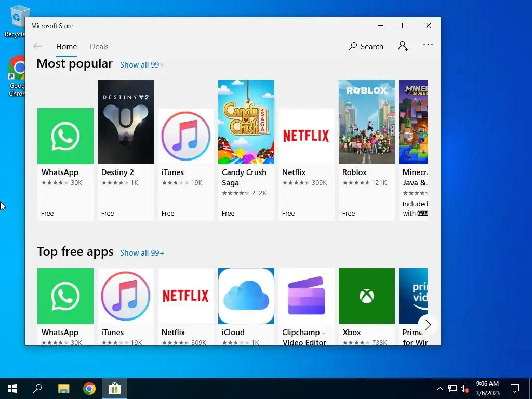Click the Free price under Netflix

pyautogui.click(x=288, y=214)
